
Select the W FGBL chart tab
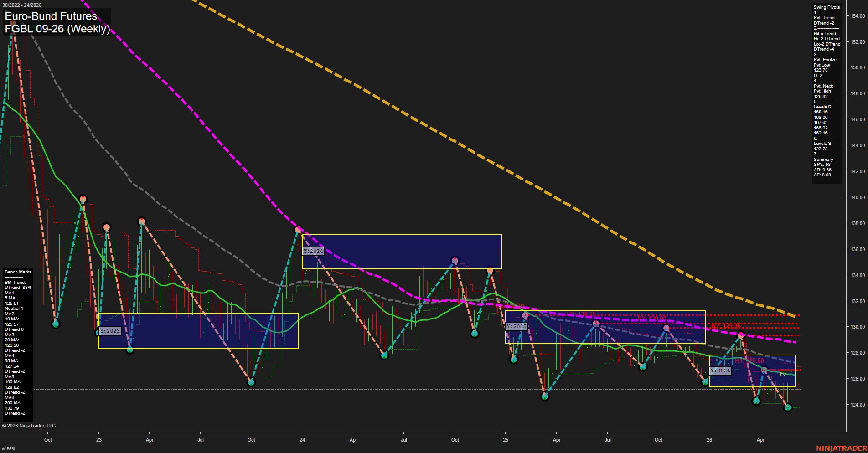point(9,449)
